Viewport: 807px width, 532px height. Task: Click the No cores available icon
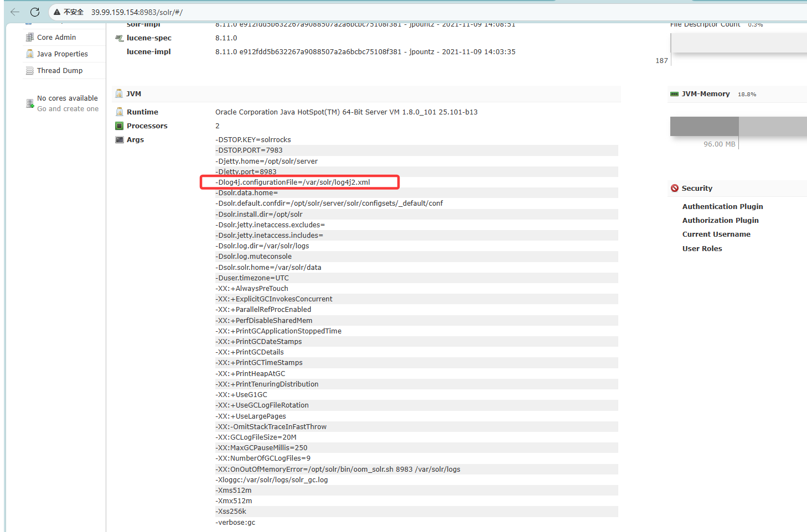point(30,103)
